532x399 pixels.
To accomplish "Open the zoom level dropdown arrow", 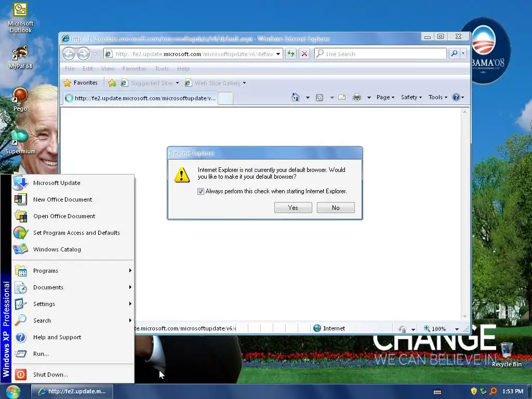I will 457,329.
